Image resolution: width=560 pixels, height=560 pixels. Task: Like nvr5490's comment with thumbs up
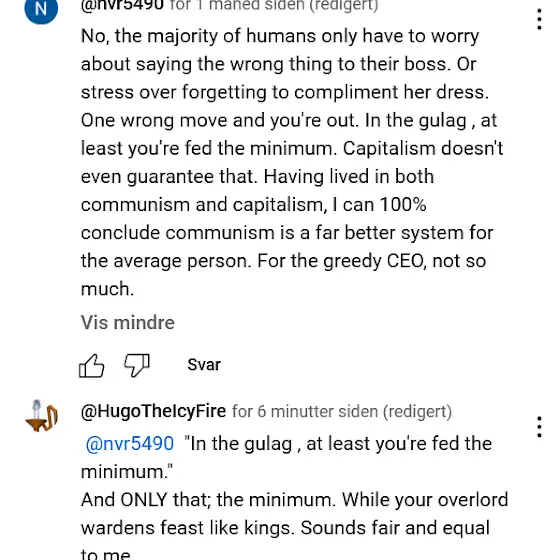point(92,366)
